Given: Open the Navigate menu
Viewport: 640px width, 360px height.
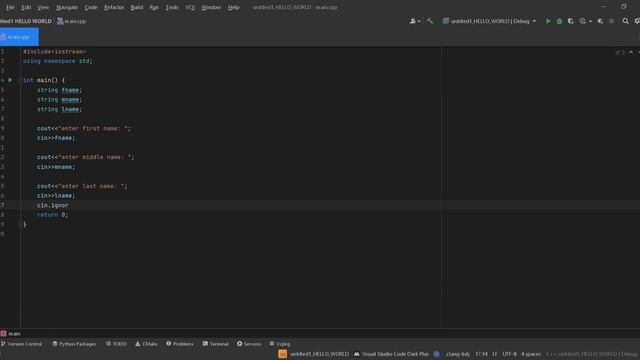Looking at the screenshot, I should 67,7.
